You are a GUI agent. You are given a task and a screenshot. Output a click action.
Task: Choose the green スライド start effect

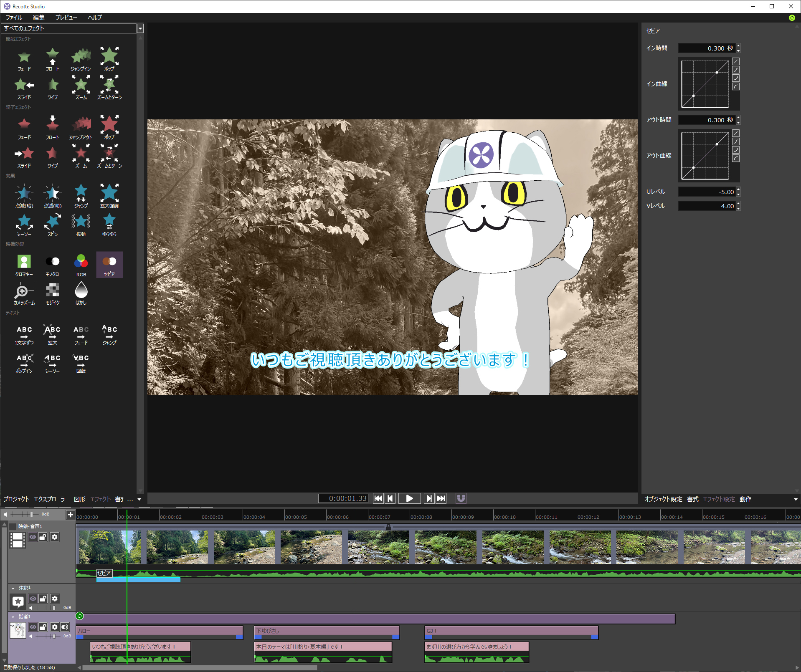[x=24, y=88]
